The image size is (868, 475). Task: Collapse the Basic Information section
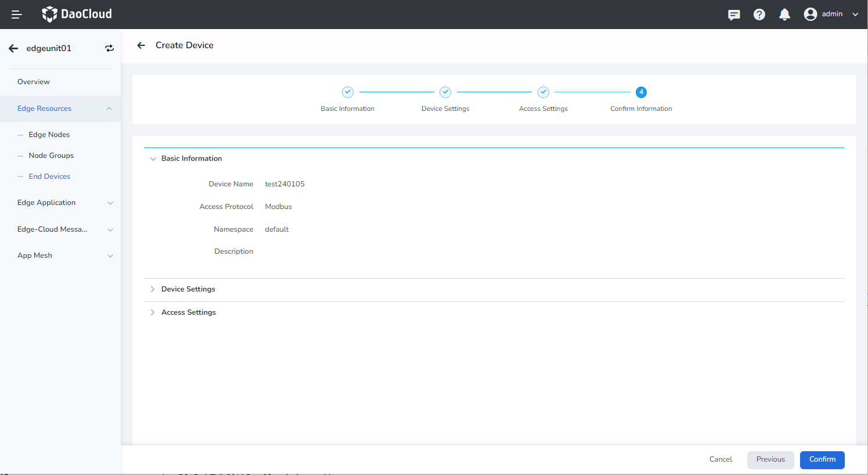[x=153, y=159]
